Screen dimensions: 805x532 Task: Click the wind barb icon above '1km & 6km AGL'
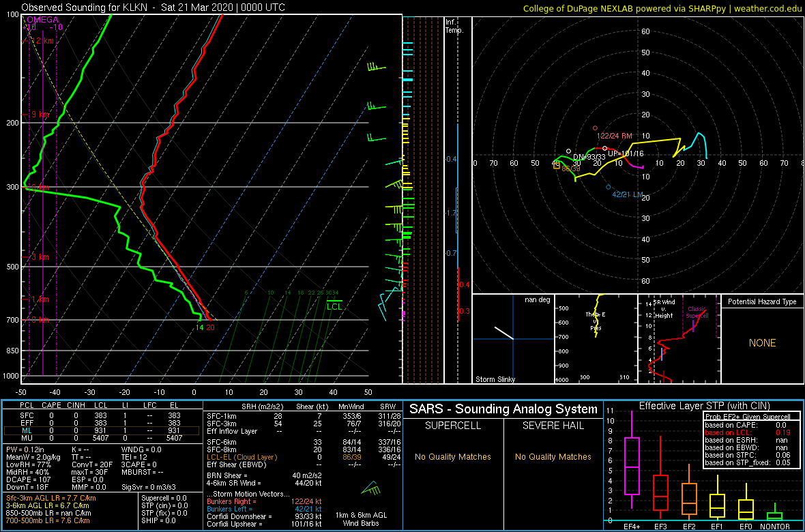click(370, 488)
